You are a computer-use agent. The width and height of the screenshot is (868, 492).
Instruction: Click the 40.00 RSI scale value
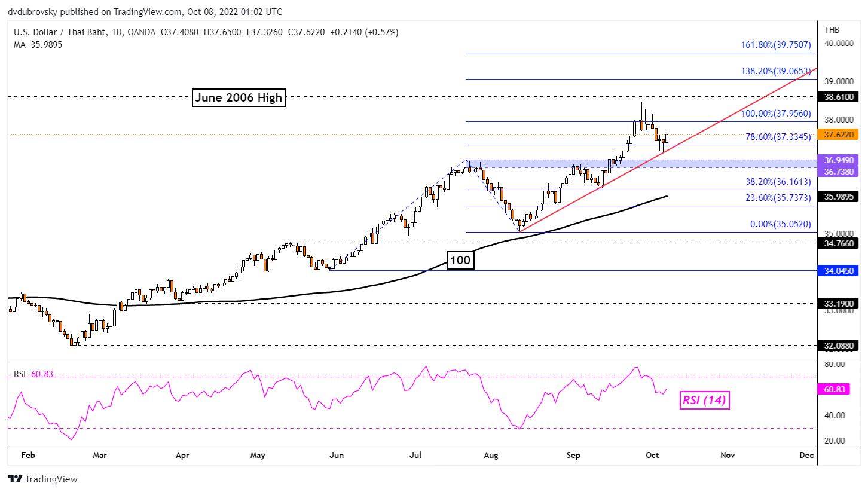833,415
